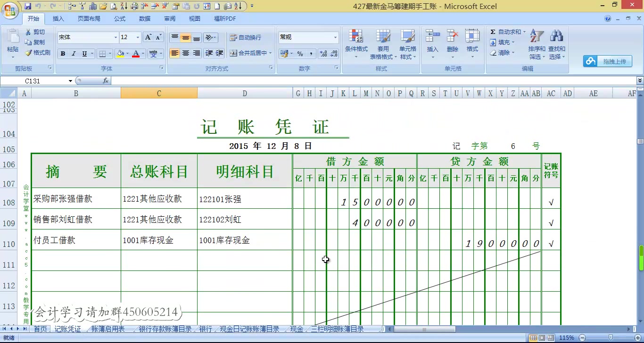644x343 pixels.
Task: Set middle vertical alignment
Action: [x=185, y=37]
